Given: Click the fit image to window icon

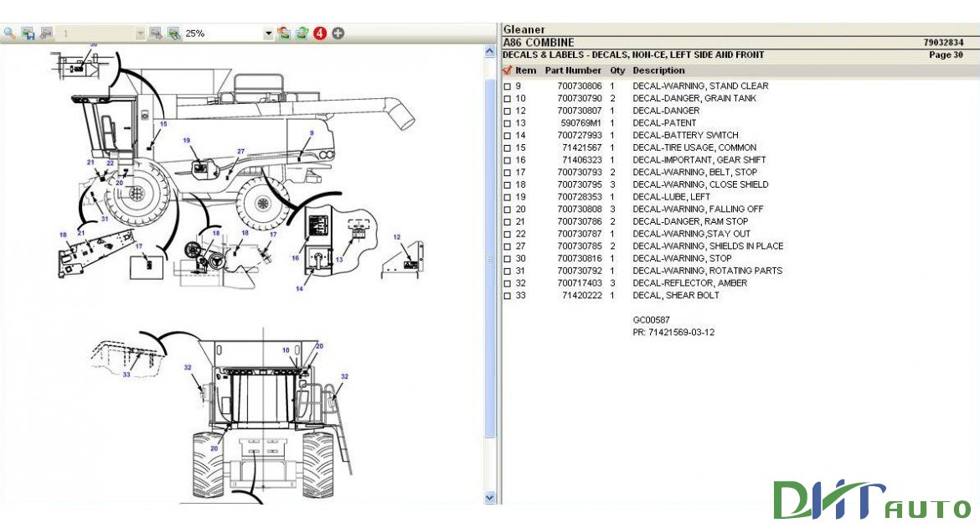Looking at the screenshot, I should pyautogui.click(x=173, y=34).
